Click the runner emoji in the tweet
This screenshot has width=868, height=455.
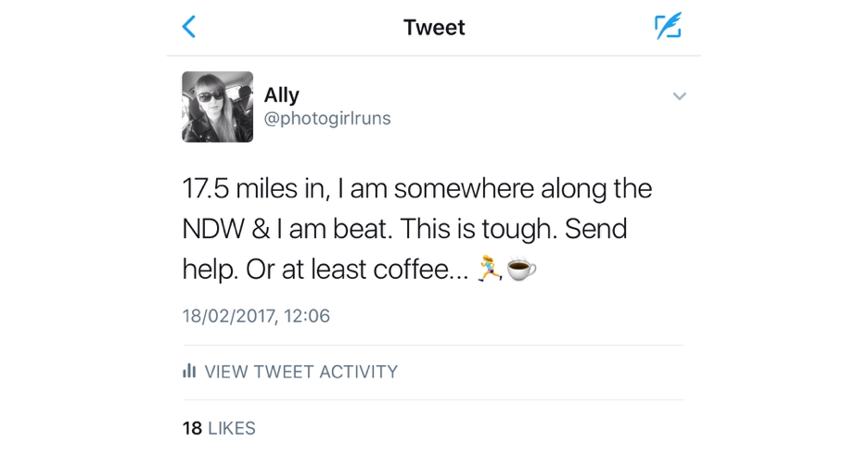[x=489, y=269]
